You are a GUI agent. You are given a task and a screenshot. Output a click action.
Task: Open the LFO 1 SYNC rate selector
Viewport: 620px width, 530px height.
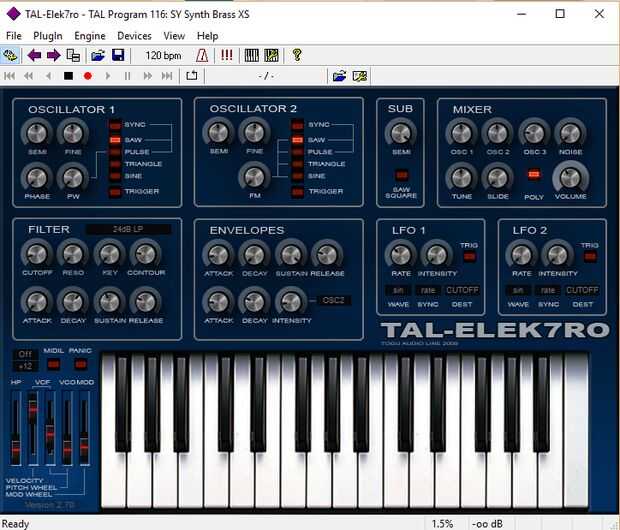(x=428, y=290)
